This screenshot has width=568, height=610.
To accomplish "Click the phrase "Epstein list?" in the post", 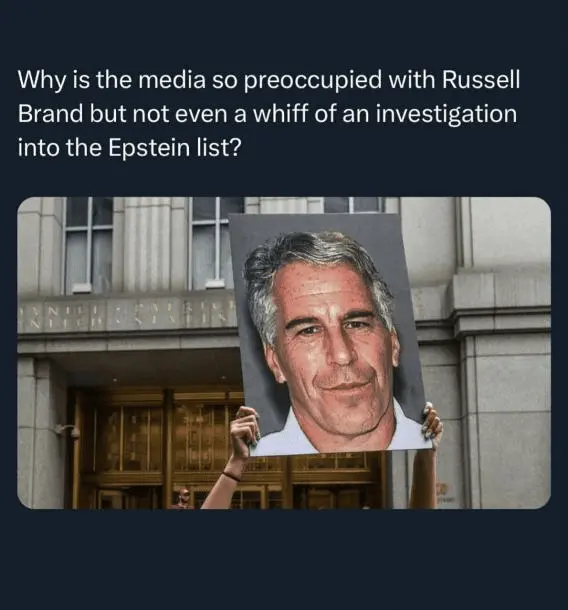I will [175, 149].
